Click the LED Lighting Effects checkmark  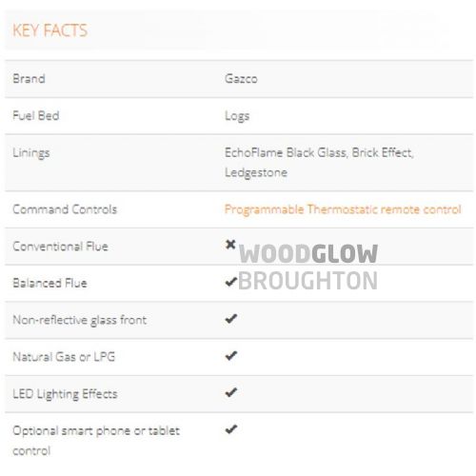click(x=231, y=392)
